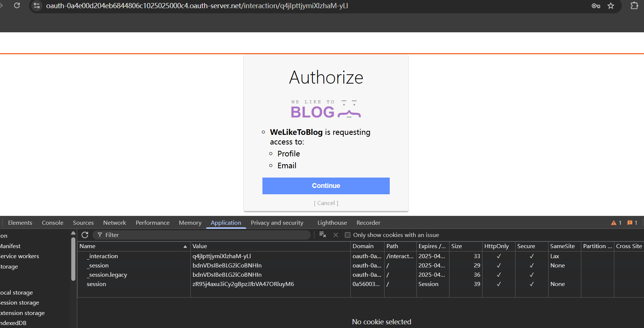Switch to the Console tab

tap(52, 223)
